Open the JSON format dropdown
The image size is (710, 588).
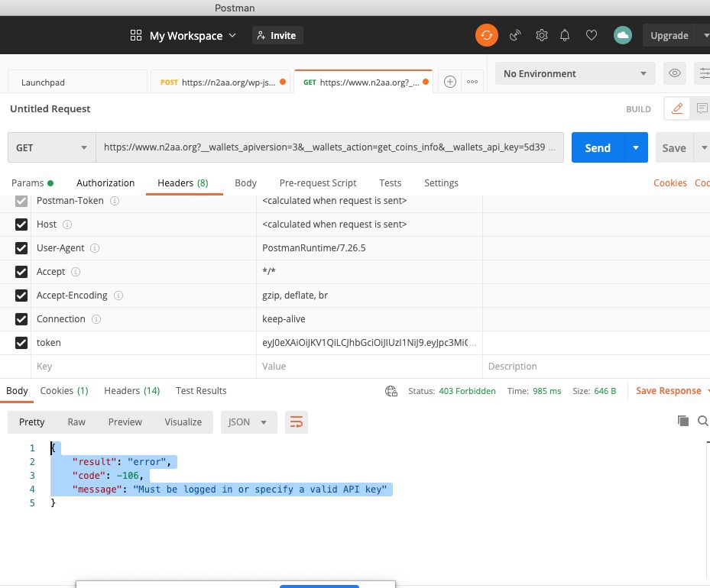click(x=248, y=422)
